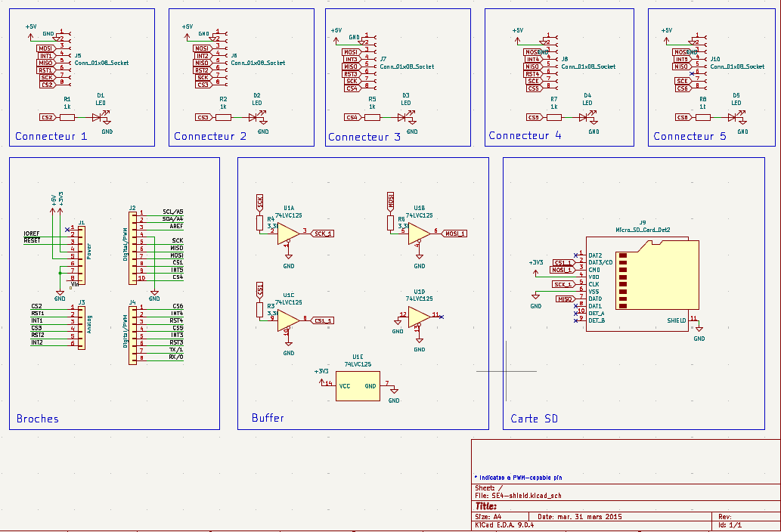Screen dimensions: 781x532
Task: Click the CS1_1 label at U1C output
Action: point(323,320)
